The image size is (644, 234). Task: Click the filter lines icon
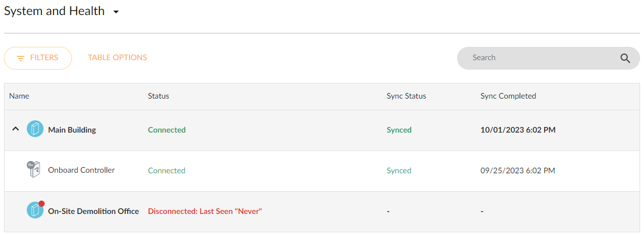tap(21, 58)
